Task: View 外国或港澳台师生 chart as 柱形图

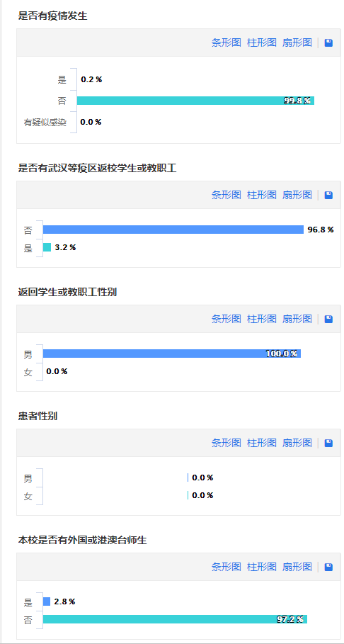Action: (x=261, y=567)
